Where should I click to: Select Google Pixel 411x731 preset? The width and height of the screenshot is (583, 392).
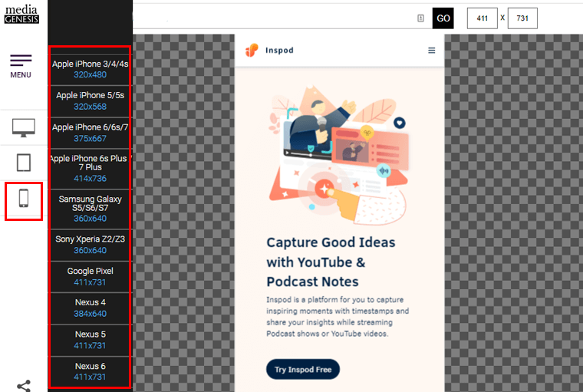click(90, 277)
